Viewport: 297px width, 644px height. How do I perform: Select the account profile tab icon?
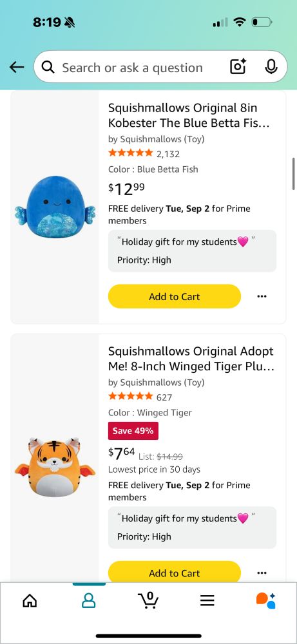coord(89,601)
